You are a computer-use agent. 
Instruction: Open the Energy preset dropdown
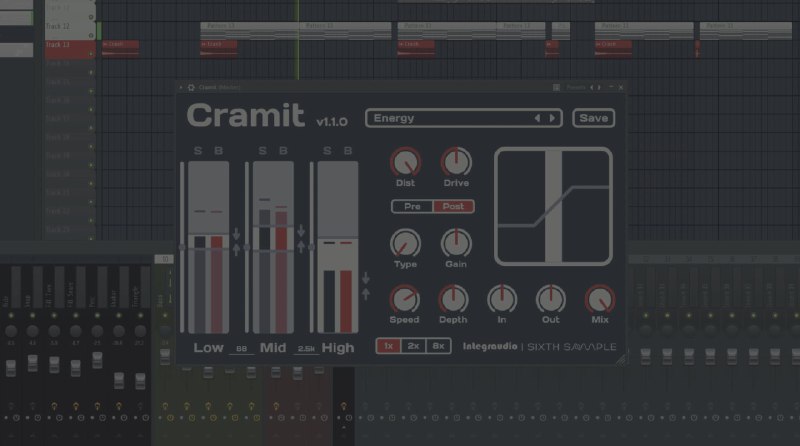(x=464, y=118)
